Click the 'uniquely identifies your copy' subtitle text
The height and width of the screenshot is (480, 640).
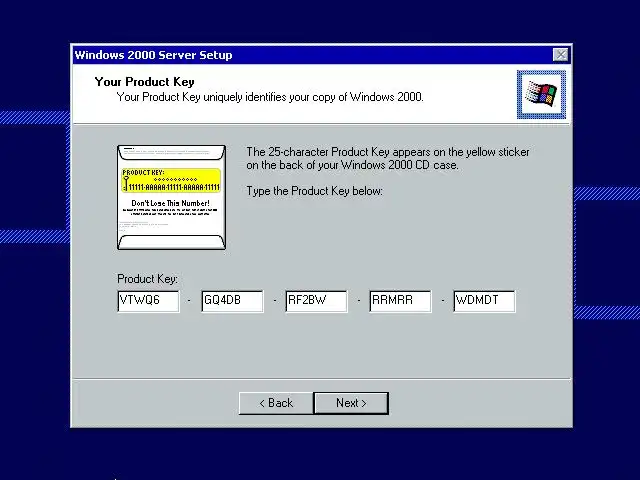[x=270, y=97]
